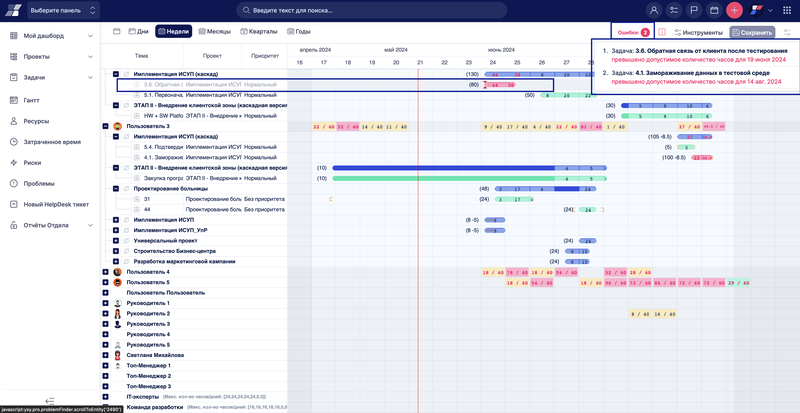800x413 pixels.
Task: Expand the Проекты sidebar menu
Action: [x=91, y=57]
